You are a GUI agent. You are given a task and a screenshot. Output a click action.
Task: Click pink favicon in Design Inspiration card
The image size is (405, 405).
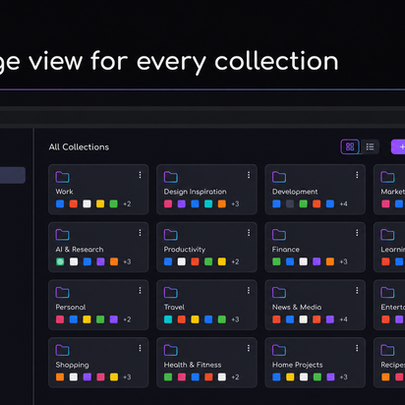[x=168, y=204]
